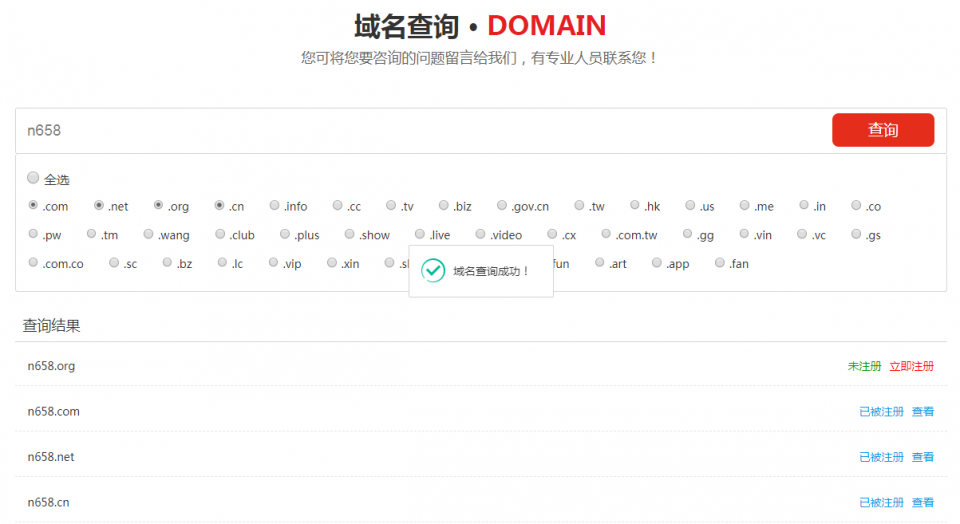Viewport: 960px width, 524px height.
Task: Select the .com.tw domain option
Action: (606, 234)
